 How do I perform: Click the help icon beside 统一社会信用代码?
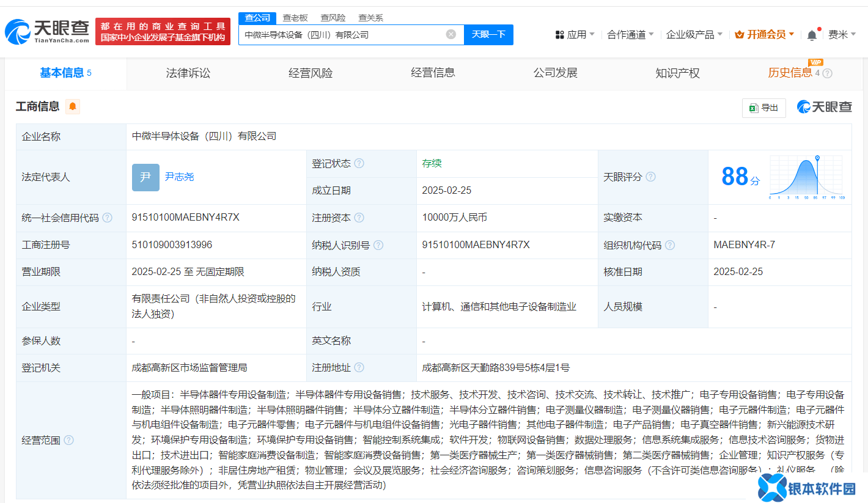(108, 218)
